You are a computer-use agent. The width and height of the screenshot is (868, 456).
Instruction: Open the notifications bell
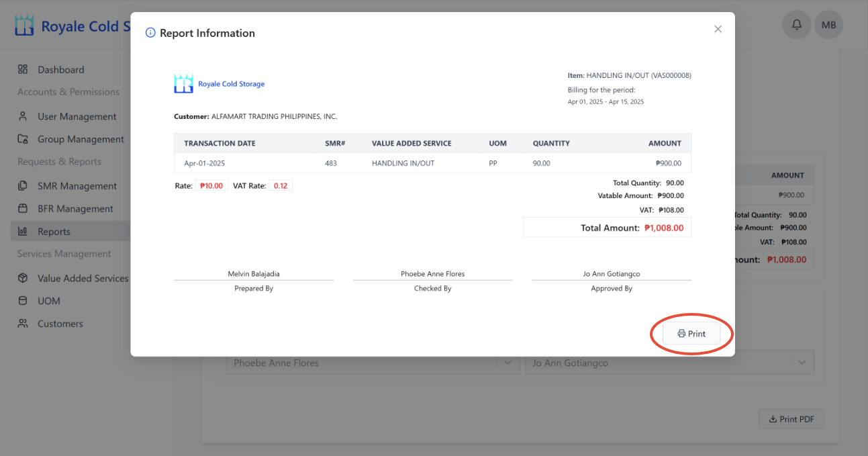pyautogui.click(x=797, y=25)
